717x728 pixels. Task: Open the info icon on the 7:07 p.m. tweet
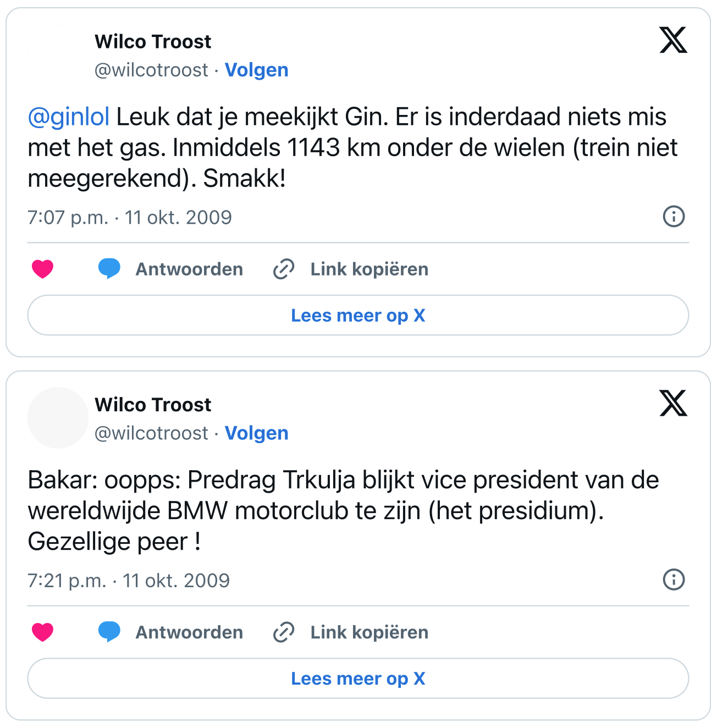click(x=674, y=216)
